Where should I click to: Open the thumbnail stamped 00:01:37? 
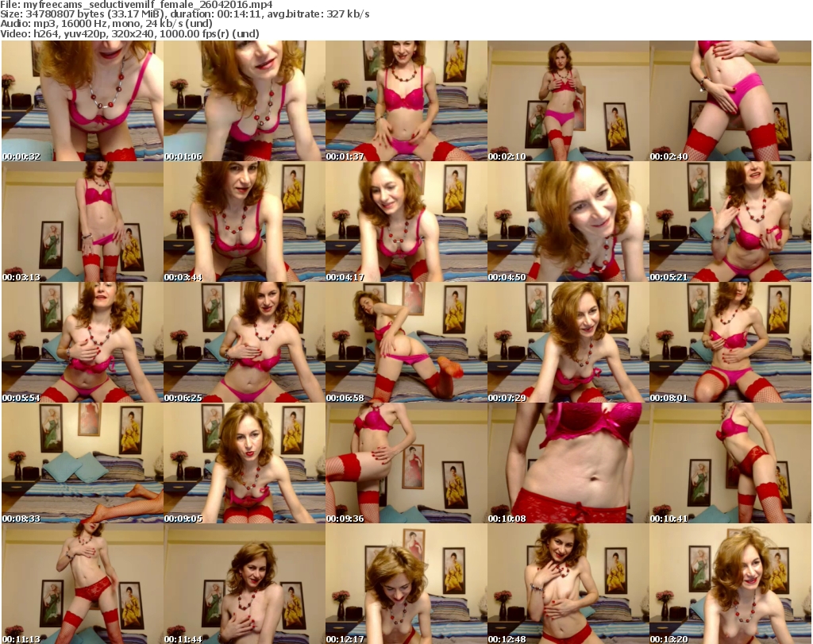(x=406, y=101)
